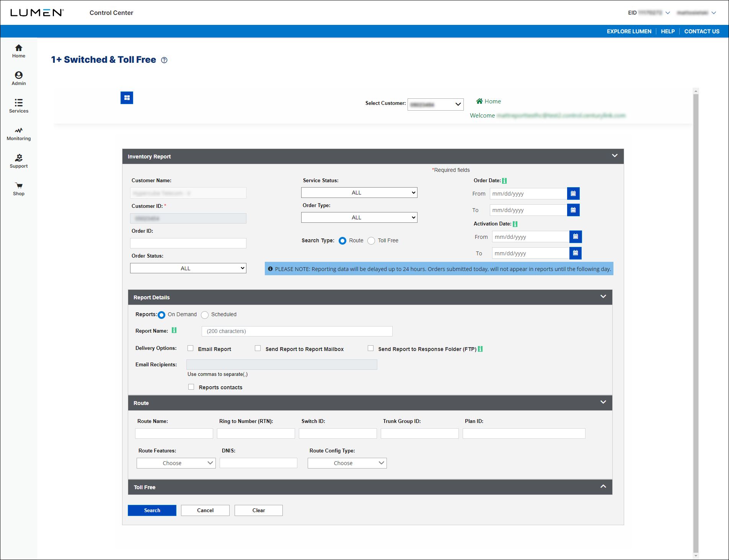Open EXPLORE LUMEN in the top bar

coord(629,31)
